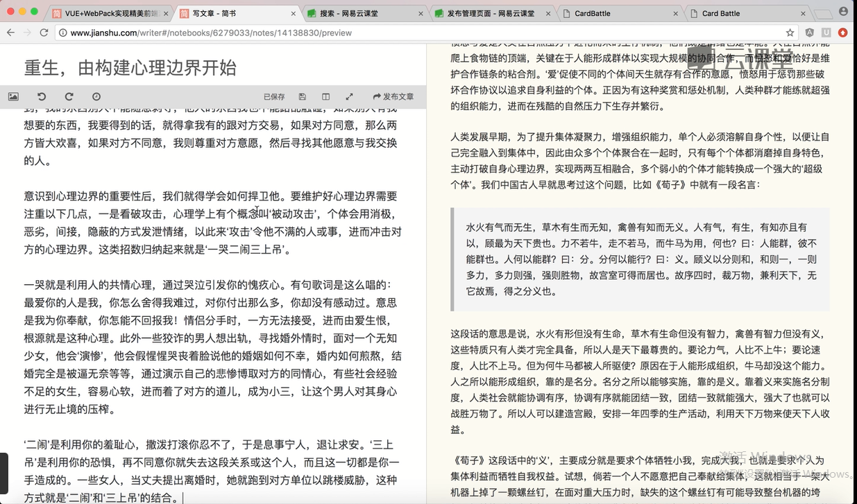The height and width of the screenshot is (504, 857).
Task: Close the Card Battle tab
Action: pyautogui.click(x=804, y=13)
